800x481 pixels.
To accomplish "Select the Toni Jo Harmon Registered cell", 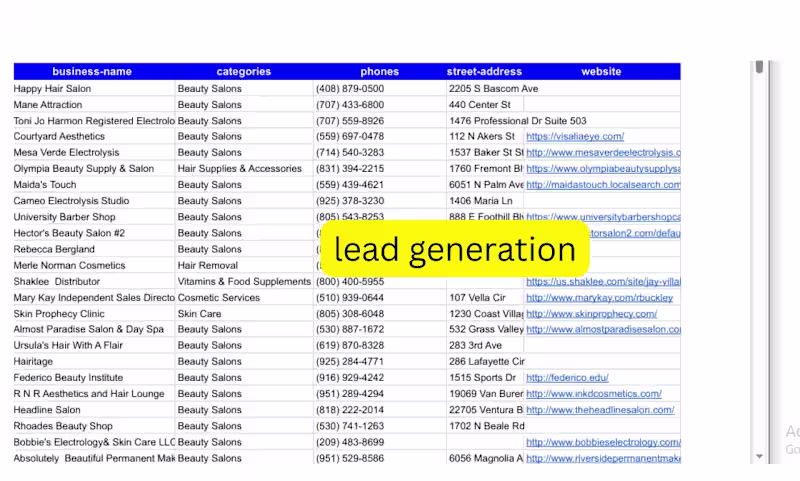I will (94, 121).
